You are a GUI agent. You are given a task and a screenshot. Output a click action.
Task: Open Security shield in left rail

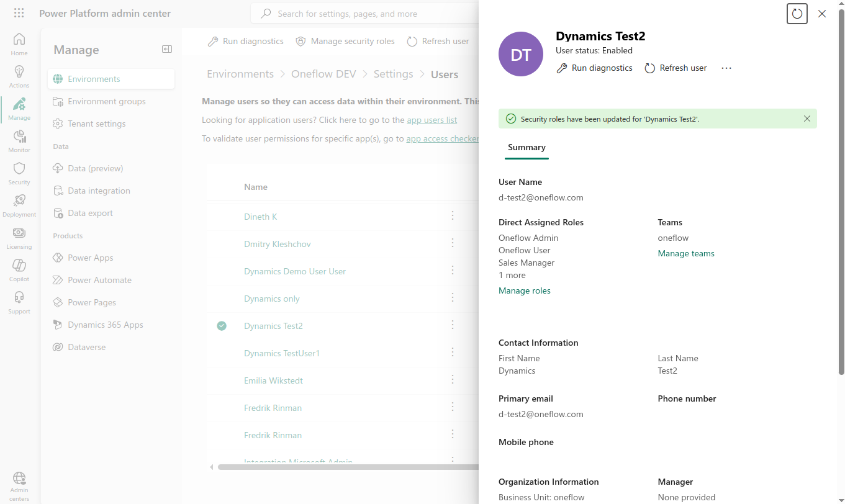19,173
